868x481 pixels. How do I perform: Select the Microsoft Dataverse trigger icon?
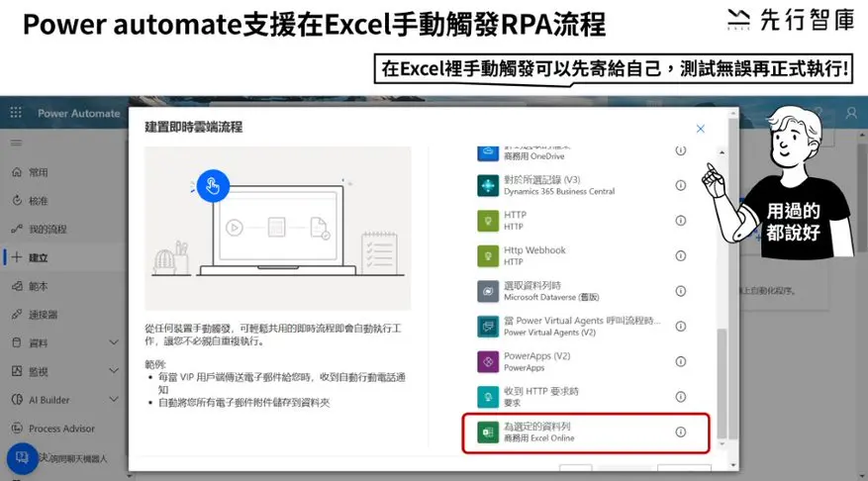(488, 291)
